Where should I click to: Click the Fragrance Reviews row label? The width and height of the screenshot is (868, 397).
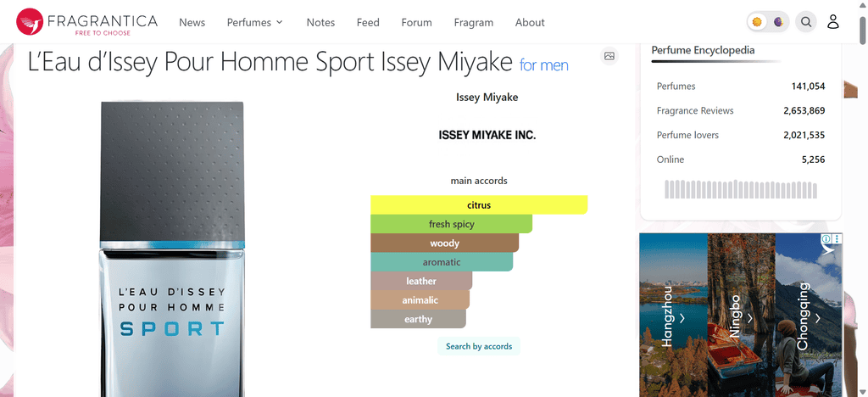click(x=695, y=111)
